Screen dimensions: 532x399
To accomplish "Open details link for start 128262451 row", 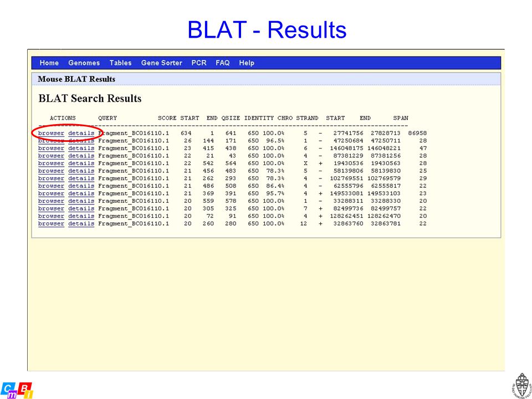I will pyautogui.click(x=81, y=216).
